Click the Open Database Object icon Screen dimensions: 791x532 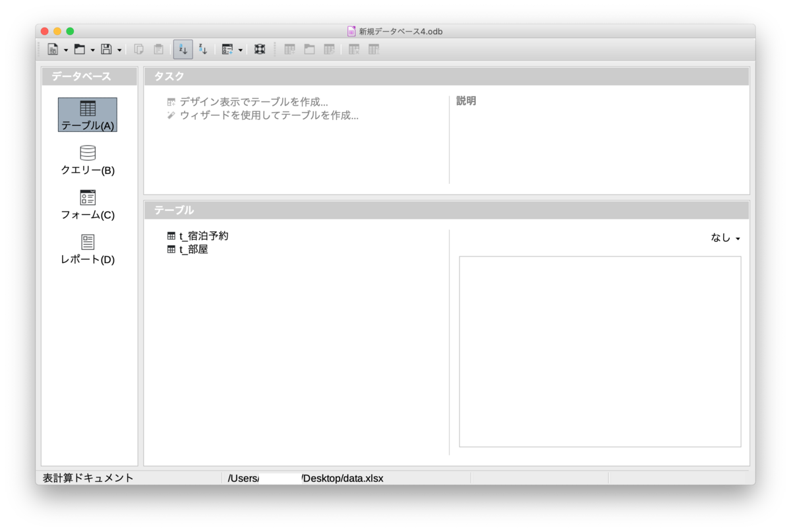[x=309, y=49]
